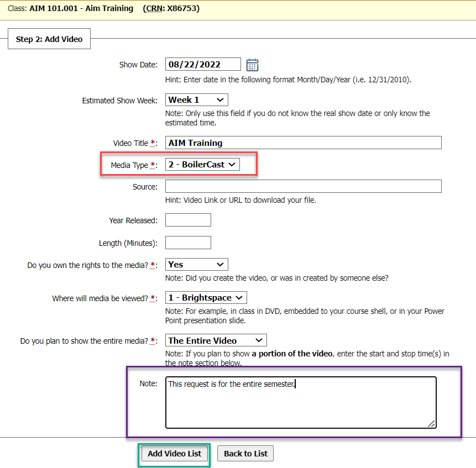This screenshot has height=468, width=476.
Task: Open the media rights ownership dropdown
Action: tap(196, 265)
